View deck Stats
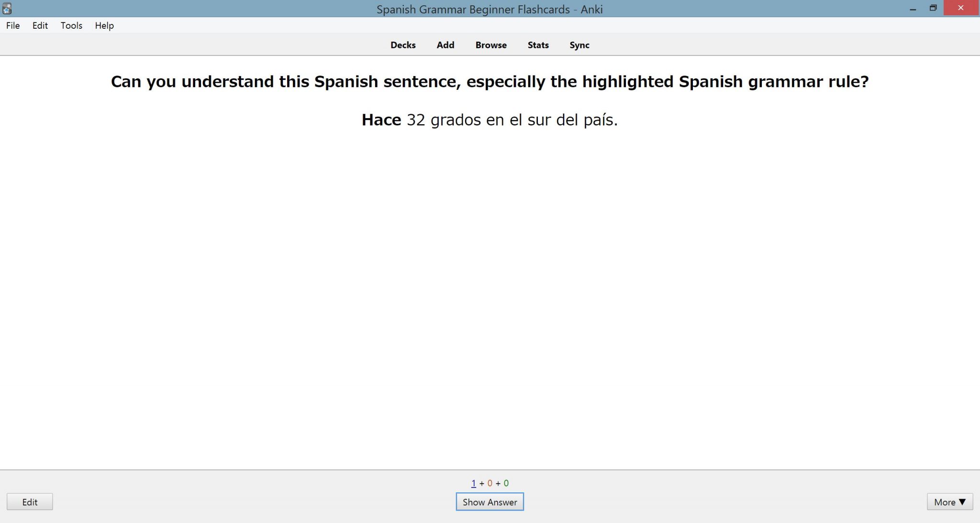 click(x=537, y=45)
